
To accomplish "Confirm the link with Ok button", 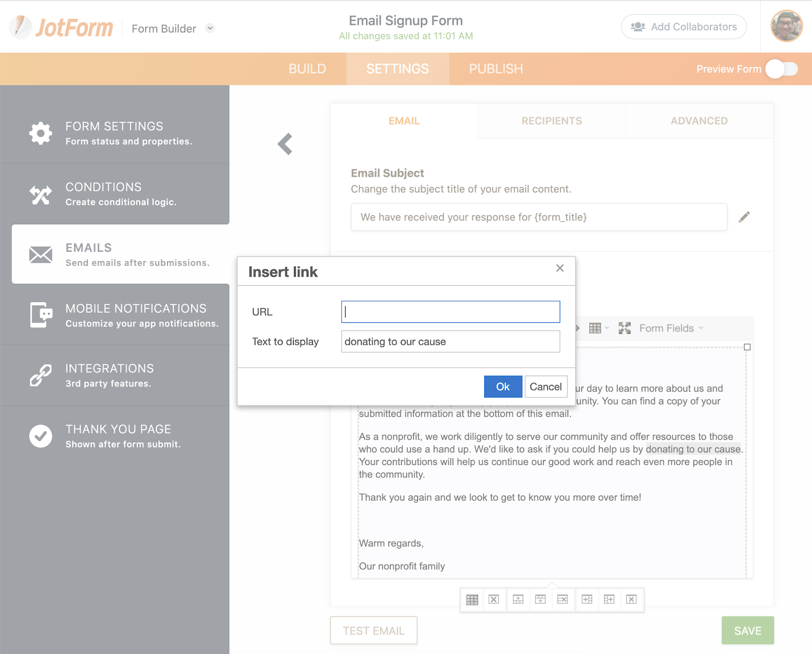I will [x=503, y=387].
